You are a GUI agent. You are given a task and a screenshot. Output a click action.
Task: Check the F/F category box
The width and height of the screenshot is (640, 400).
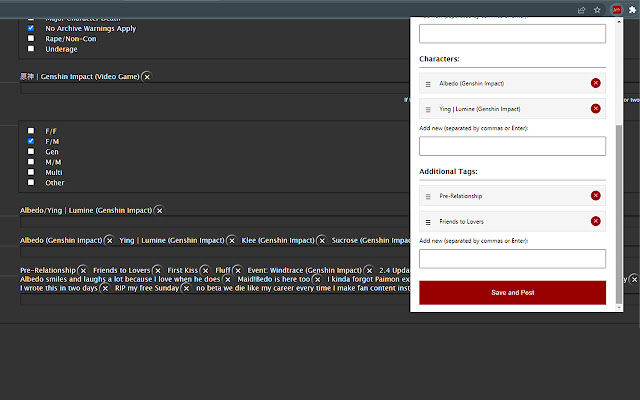[31, 131]
